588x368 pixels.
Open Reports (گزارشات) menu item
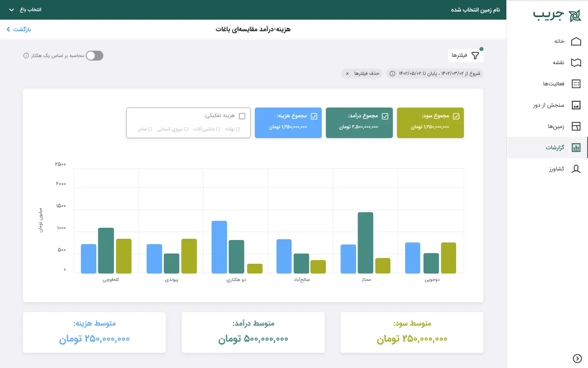tap(547, 148)
